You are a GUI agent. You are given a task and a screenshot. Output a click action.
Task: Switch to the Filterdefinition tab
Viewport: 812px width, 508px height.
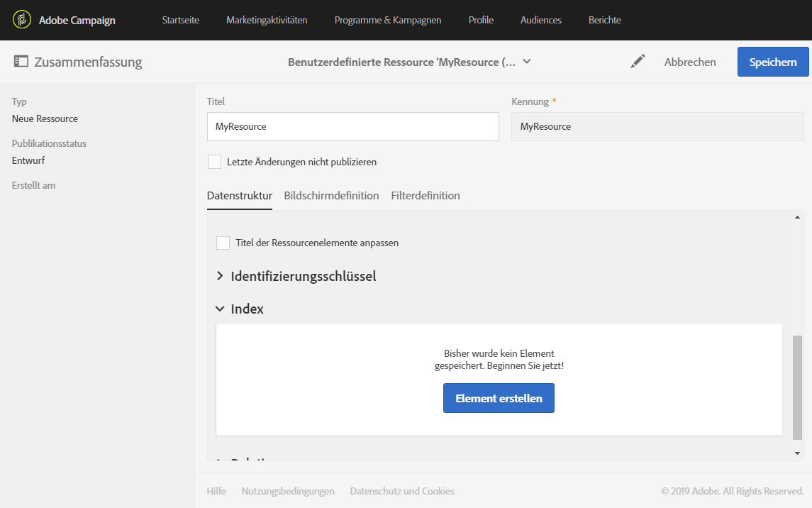coord(426,195)
